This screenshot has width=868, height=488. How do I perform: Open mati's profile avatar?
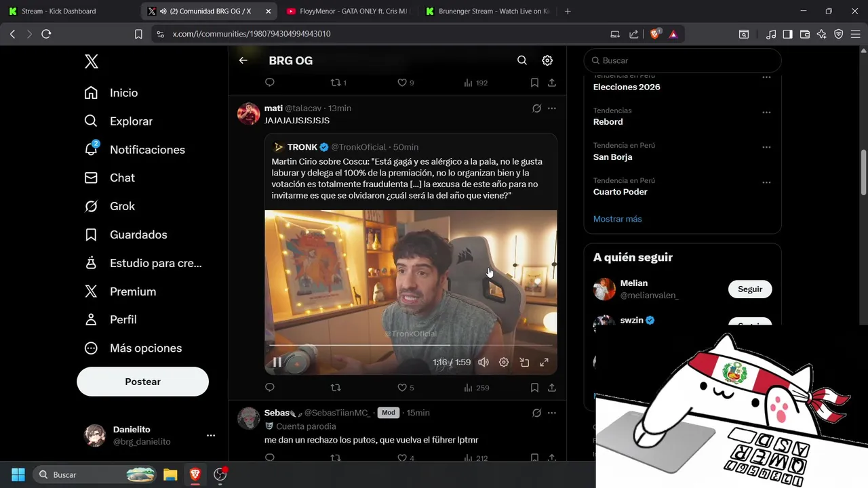pyautogui.click(x=249, y=113)
